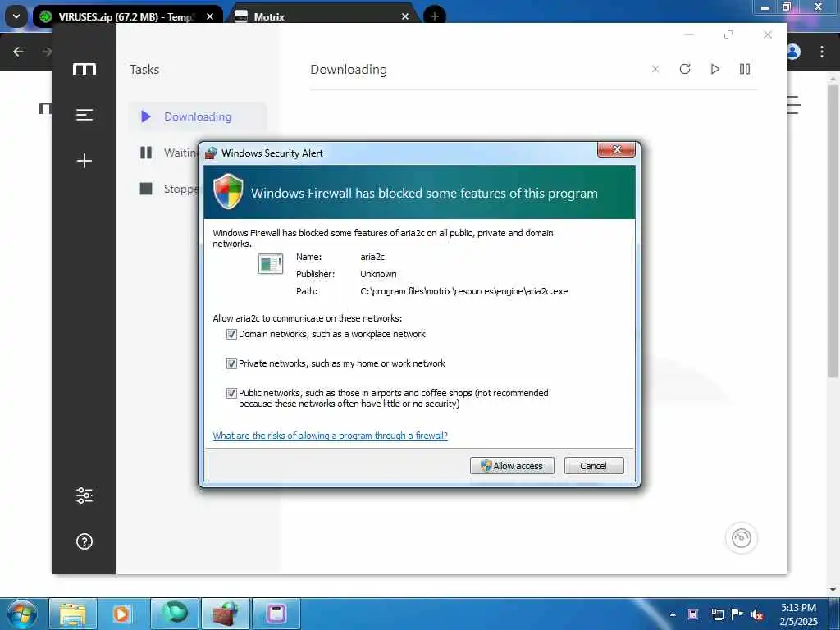Image resolution: width=840 pixels, height=630 pixels.
Task: Open the browser profile avatar
Action: pyautogui.click(x=794, y=52)
